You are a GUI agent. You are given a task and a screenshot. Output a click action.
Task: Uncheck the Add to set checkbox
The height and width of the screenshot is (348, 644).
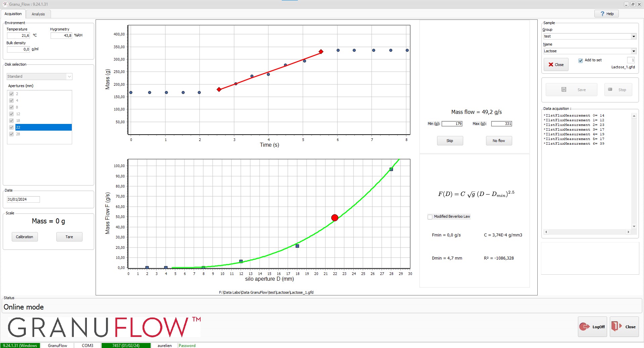pyautogui.click(x=581, y=60)
